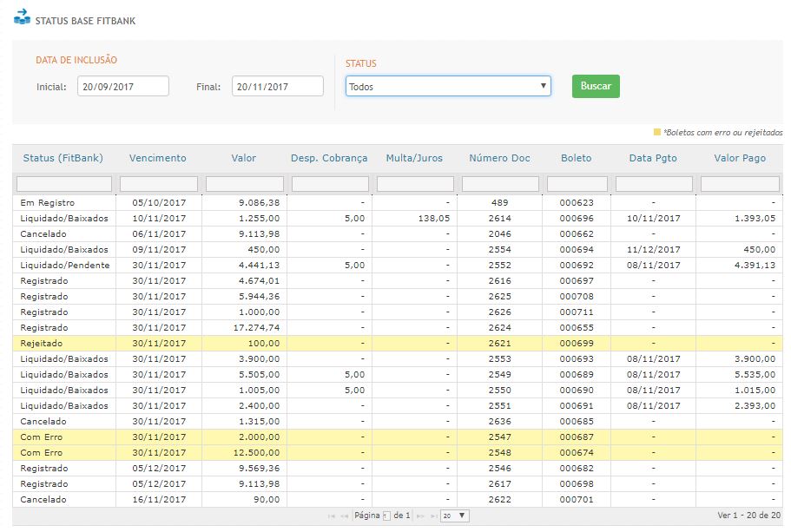Go to next page in pager

click(422, 516)
